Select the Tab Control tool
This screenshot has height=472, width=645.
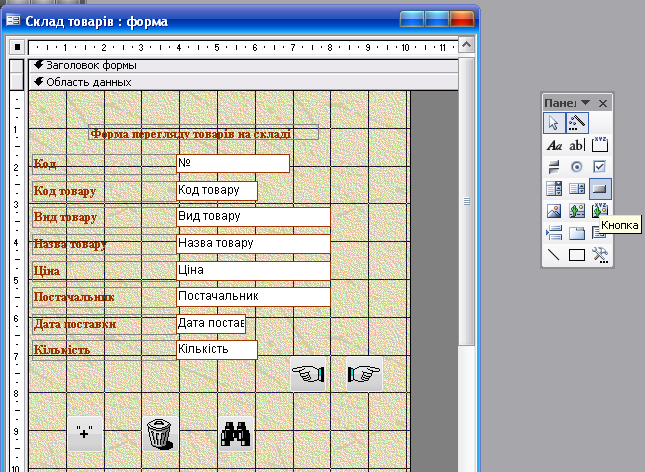point(577,233)
